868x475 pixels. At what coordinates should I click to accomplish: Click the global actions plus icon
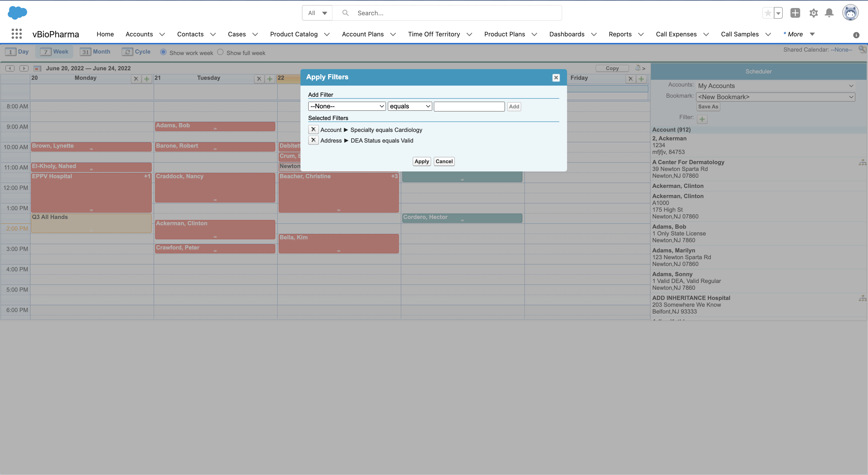click(x=795, y=13)
